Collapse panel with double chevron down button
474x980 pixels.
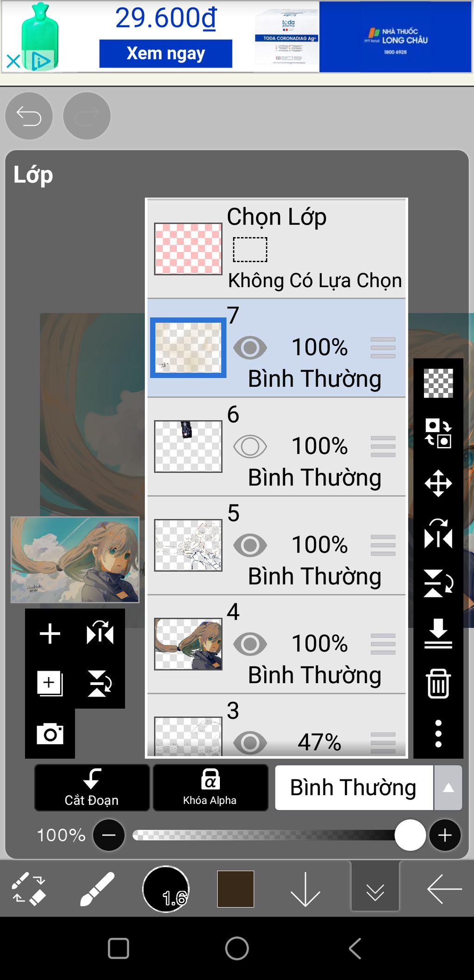pyautogui.click(x=375, y=890)
